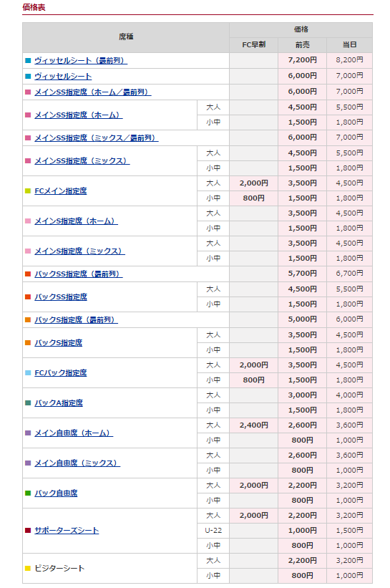
Task: Click U-22 row label in サポーターズシート
Action: (x=213, y=531)
